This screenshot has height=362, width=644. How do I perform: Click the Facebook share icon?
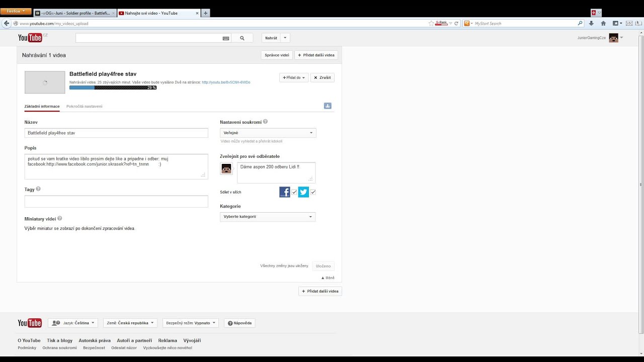285,192
